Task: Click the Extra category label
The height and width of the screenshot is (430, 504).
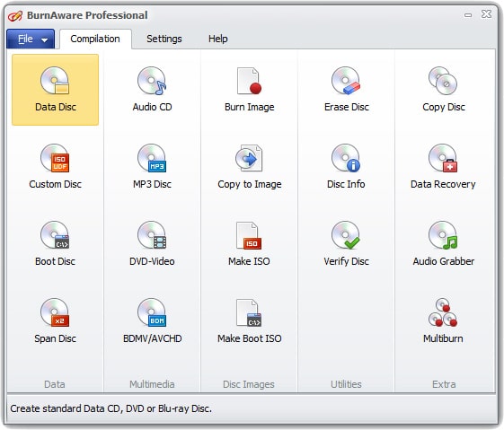Action: (444, 384)
